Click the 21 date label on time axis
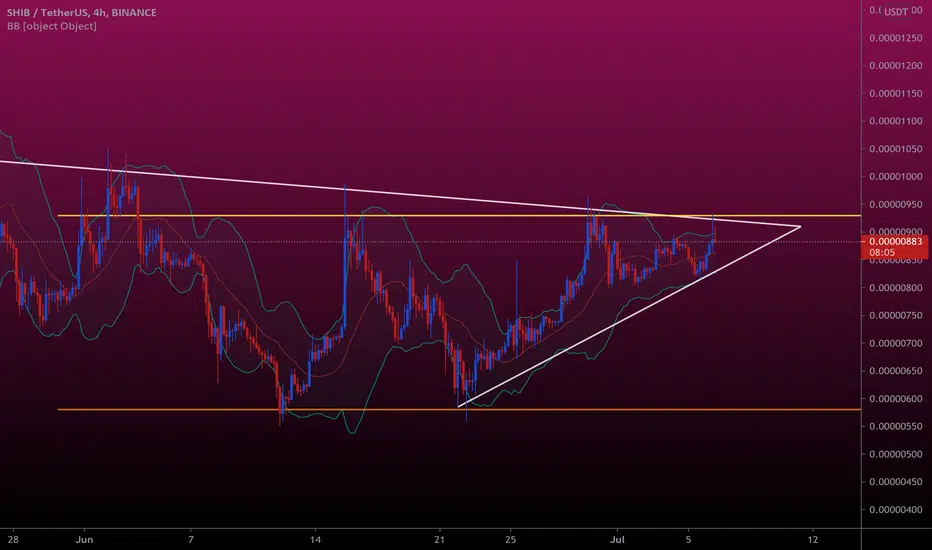This screenshot has width=932, height=550. click(439, 540)
